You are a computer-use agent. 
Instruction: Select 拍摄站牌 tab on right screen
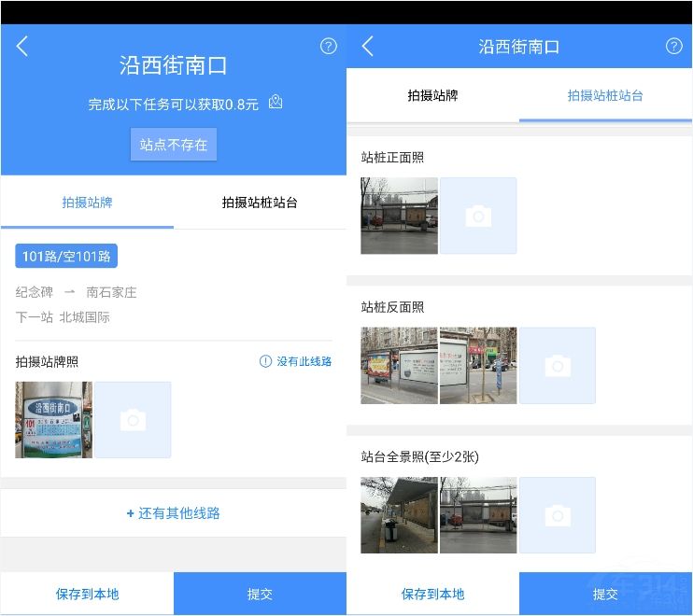432,95
